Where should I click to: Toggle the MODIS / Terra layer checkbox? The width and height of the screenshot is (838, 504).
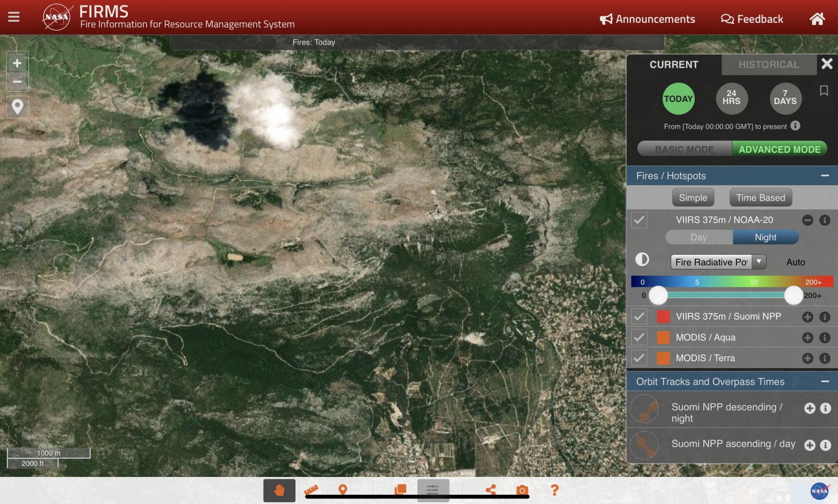point(639,358)
